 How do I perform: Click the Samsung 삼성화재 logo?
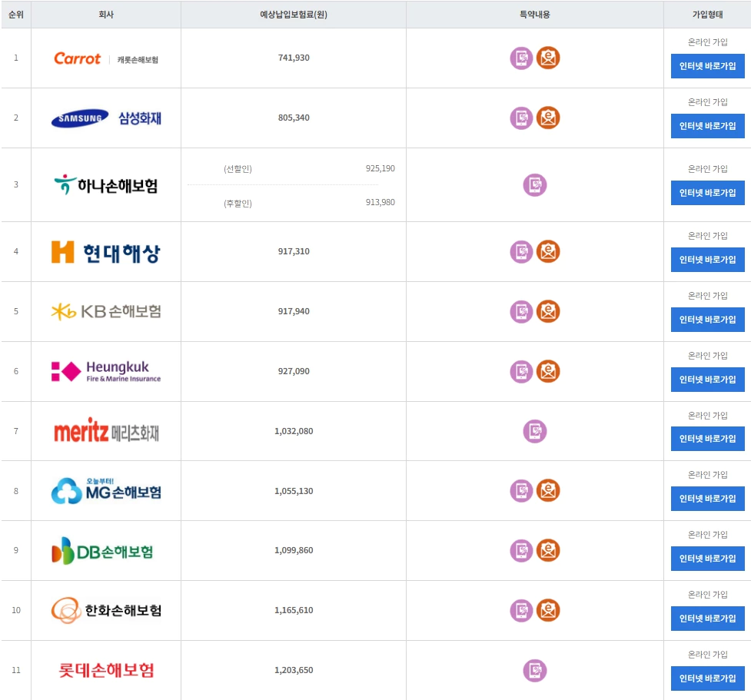tap(106, 118)
